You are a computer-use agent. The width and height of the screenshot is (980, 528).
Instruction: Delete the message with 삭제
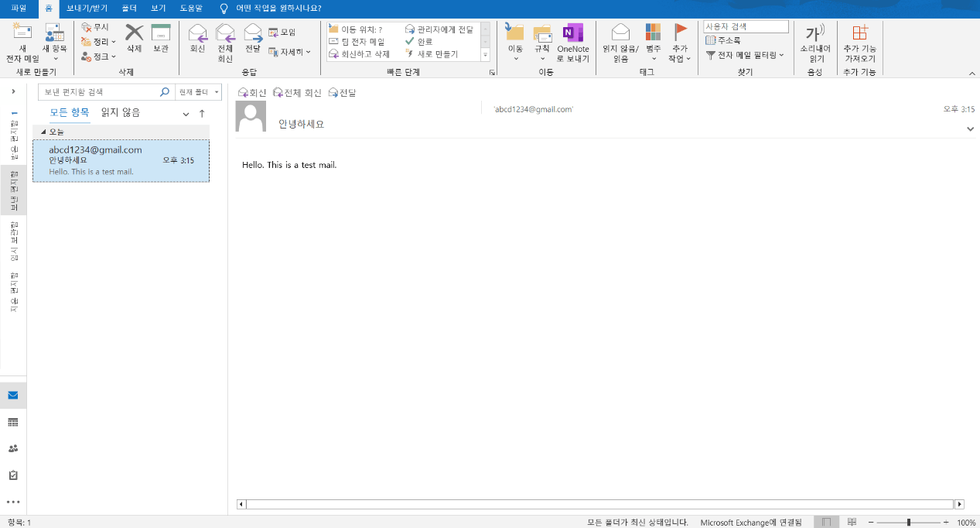pyautogui.click(x=135, y=39)
